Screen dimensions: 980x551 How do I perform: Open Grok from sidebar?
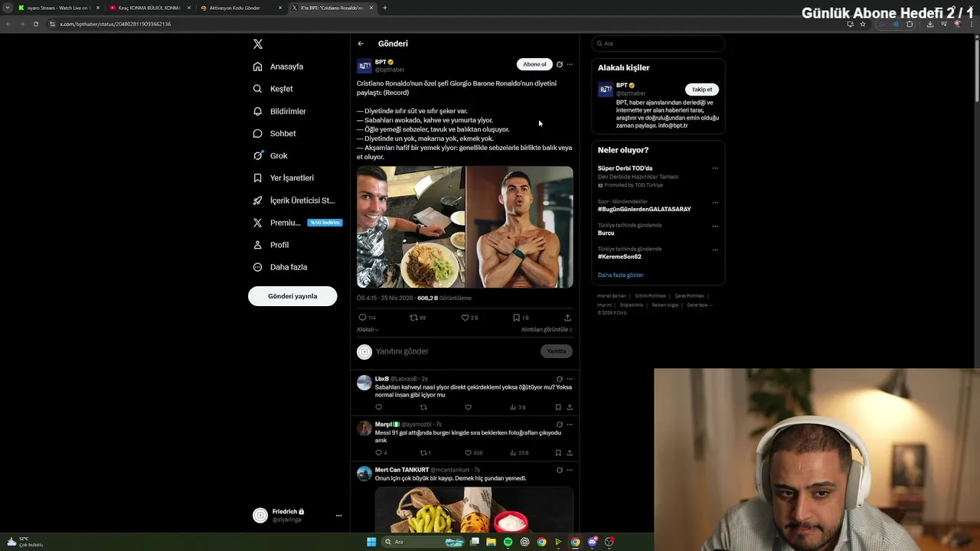click(270, 155)
